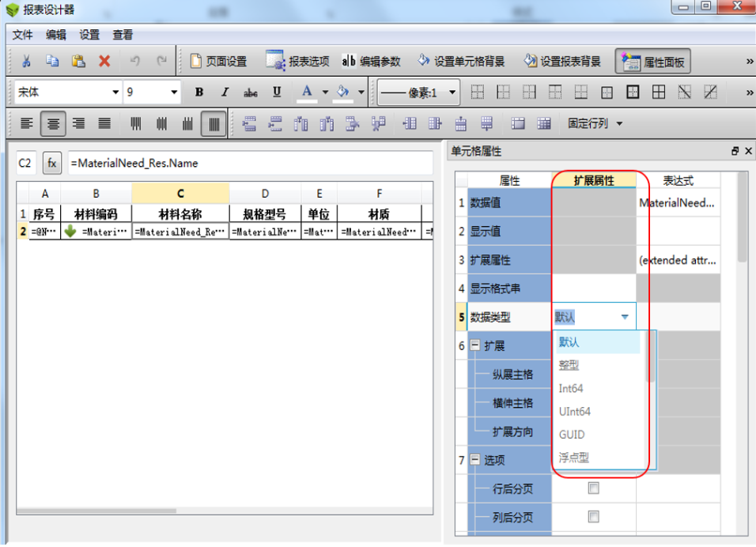
Task: Collapse the 选项 tree group
Action: click(x=475, y=459)
